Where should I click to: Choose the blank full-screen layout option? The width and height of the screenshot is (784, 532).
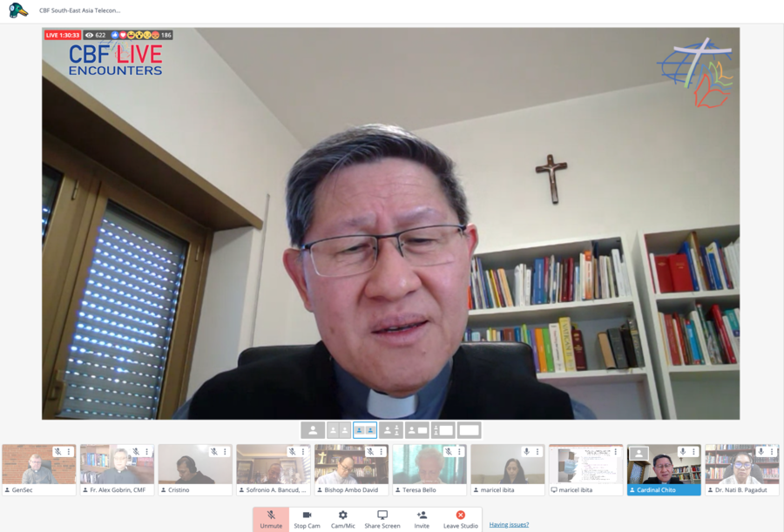pos(469,430)
